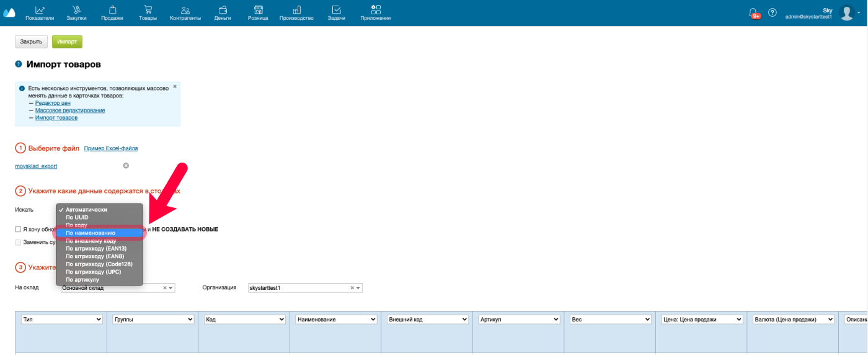
Task: Close the info hint box
Action: (175, 87)
